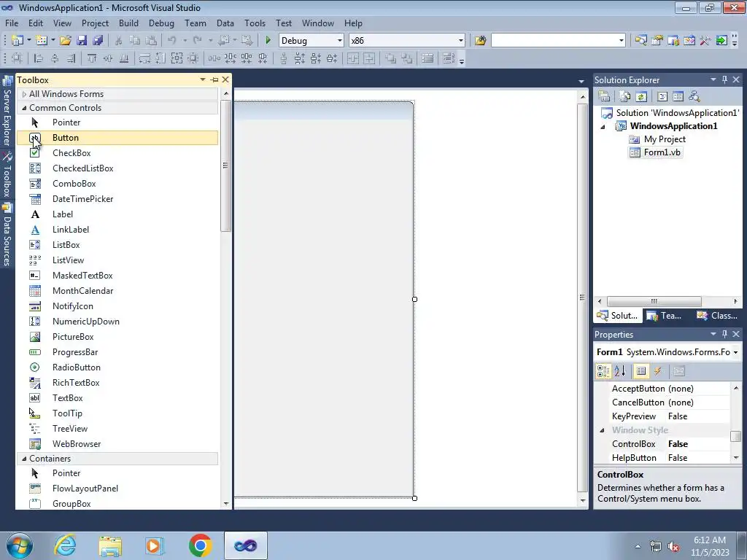The image size is (747, 560).
Task: Click the Windows Start button
Action: tap(20, 545)
